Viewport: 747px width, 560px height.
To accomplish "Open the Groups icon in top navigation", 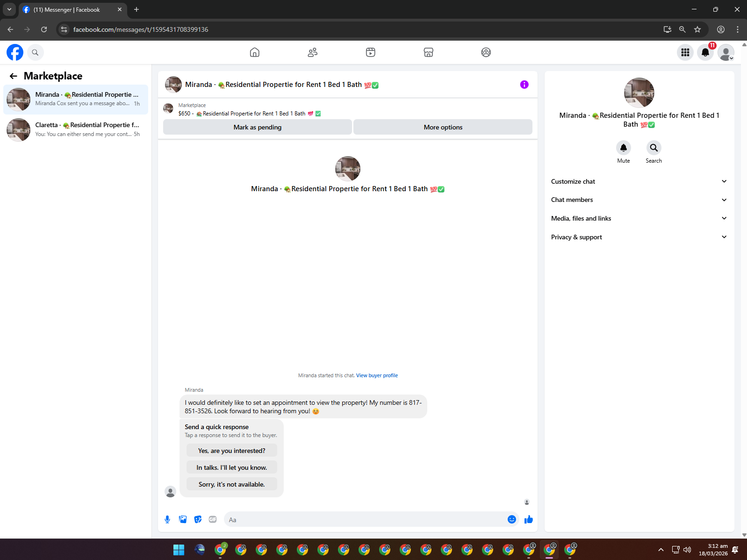I will click(486, 52).
